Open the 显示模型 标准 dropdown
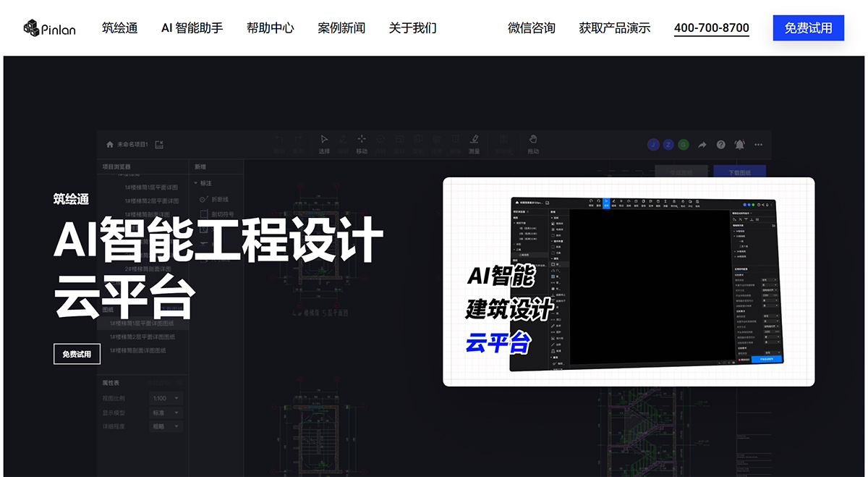 pos(166,412)
